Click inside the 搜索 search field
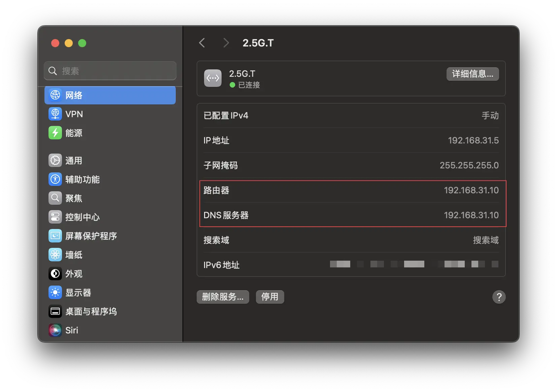This screenshot has width=557, height=392. 110,71
